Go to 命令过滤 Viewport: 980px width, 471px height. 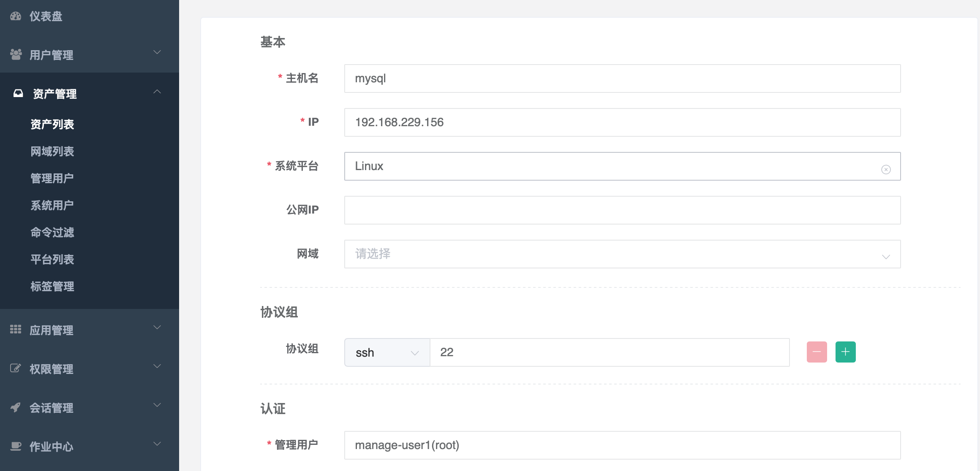[52, 233]
